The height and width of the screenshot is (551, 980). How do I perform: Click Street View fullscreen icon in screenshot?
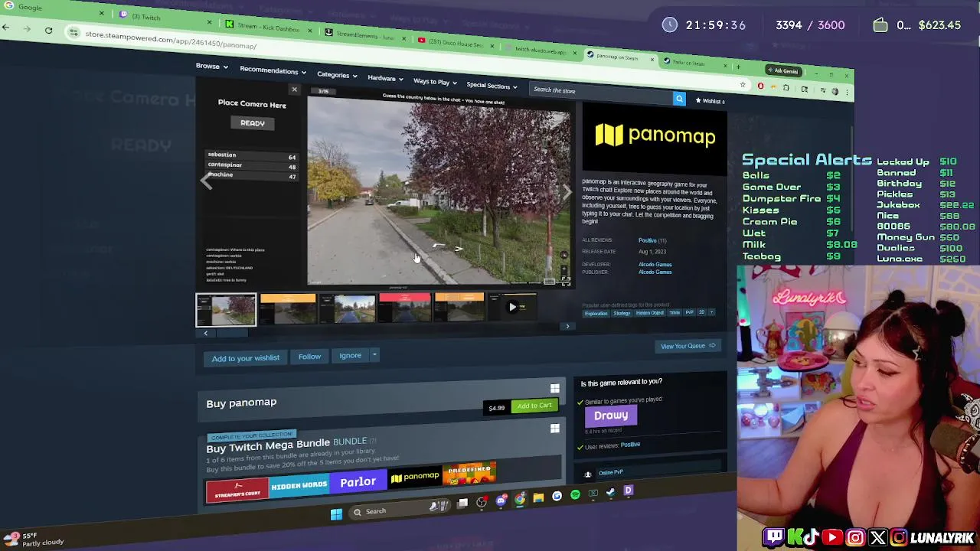(x=566, y=280)
